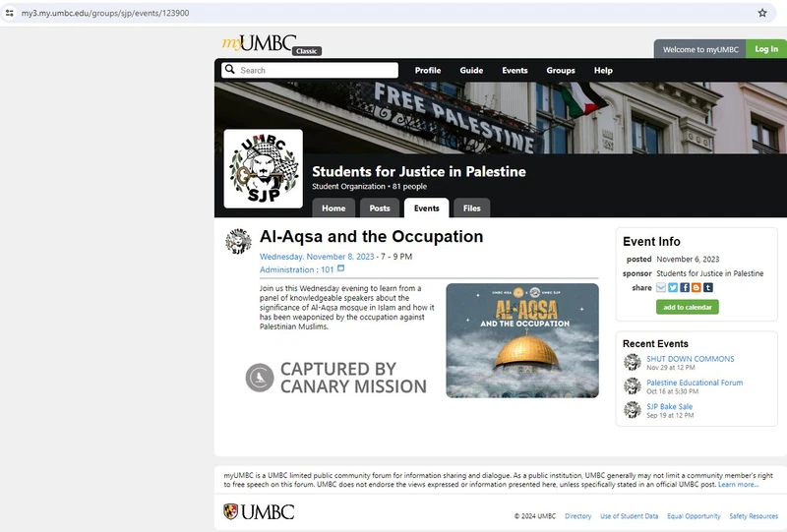Click the SJP group logo avatar
This screenshot has height=532, width=787.
tap(263, 168)
